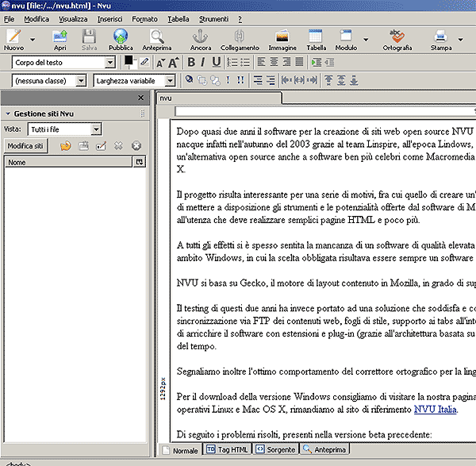476x466 pixels.
Task: Open the dropdown arrow next to Nuovo
Action: (33, 39)
